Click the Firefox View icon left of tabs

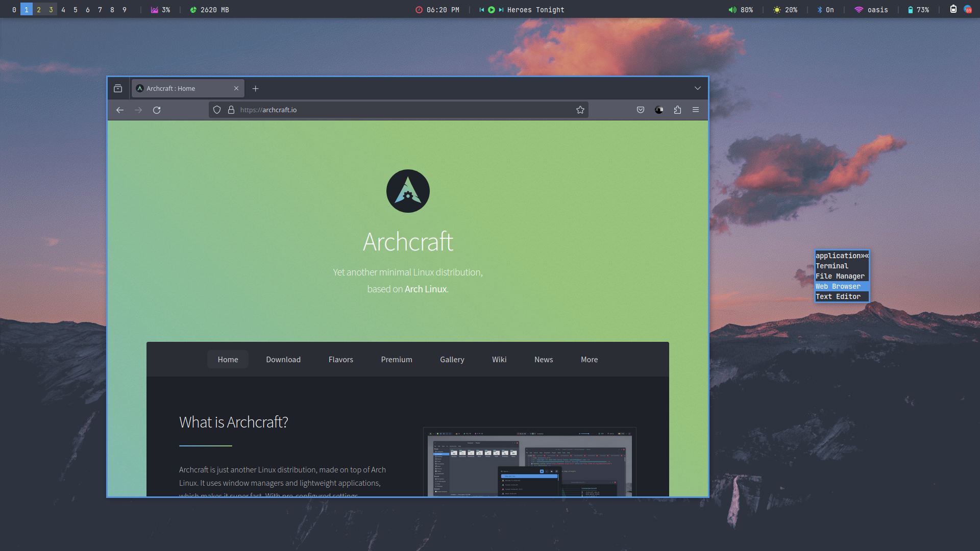click(118, 88)
